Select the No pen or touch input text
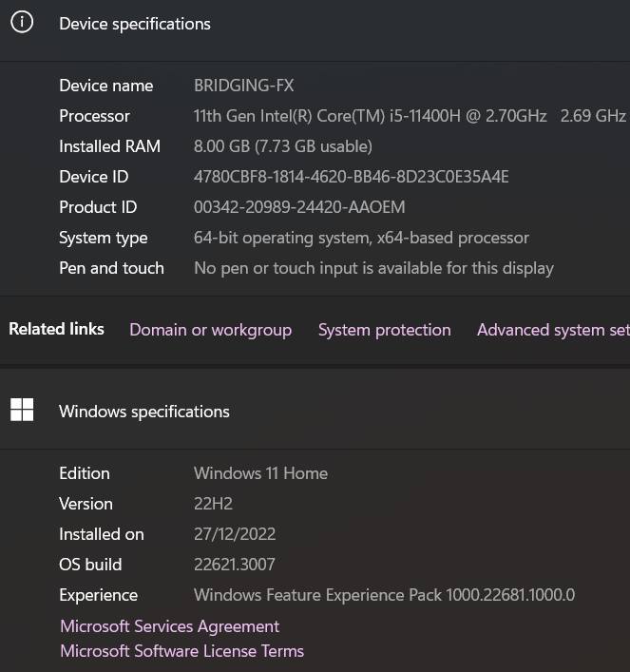Screen dimensions: 630x672 tap(373, 268)
